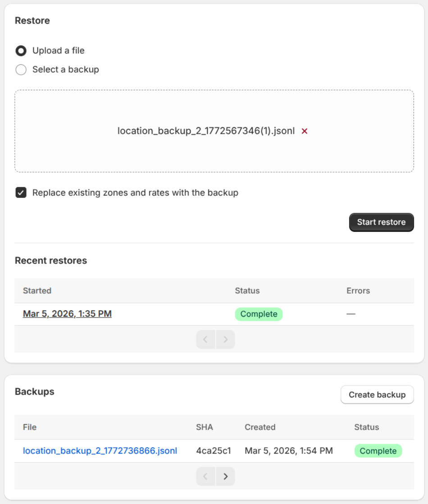This screenshot has width=428, height=504.
Task: Click the Started column header
Action: (37, 291)
